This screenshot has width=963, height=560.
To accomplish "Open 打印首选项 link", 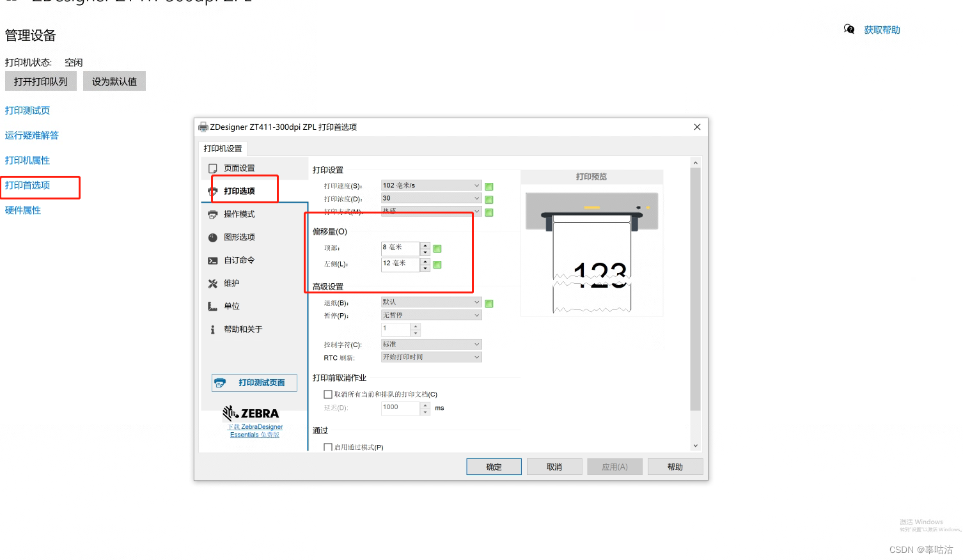I will (x=27, y=185).
